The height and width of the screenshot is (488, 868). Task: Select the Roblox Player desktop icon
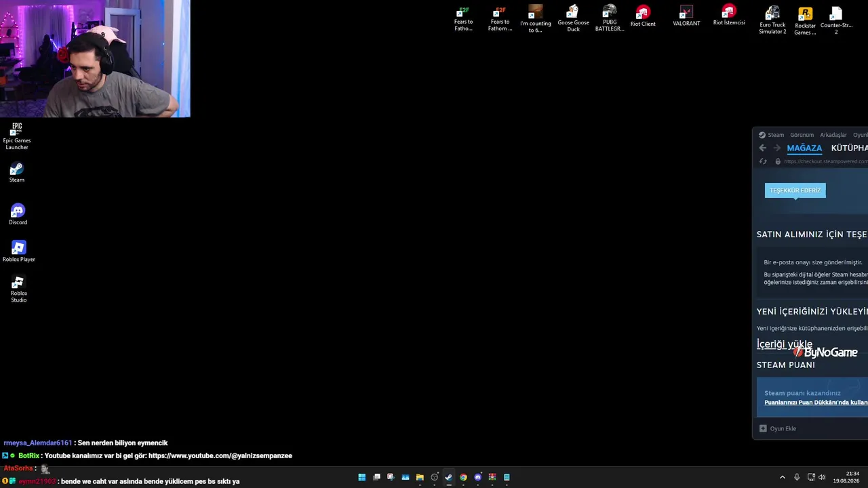point(18,251)
